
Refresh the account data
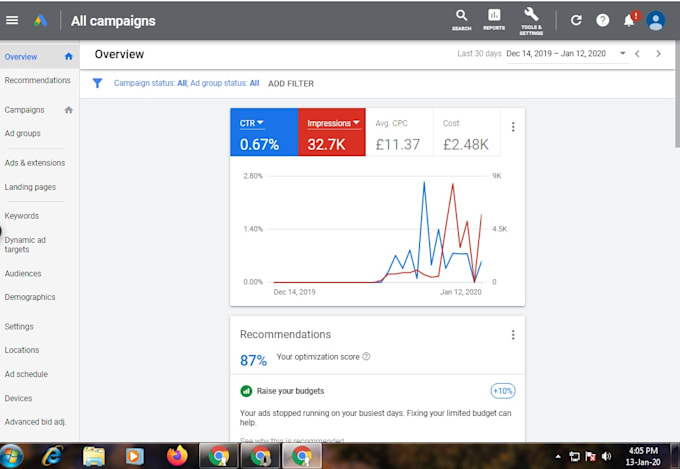point(576,20)
